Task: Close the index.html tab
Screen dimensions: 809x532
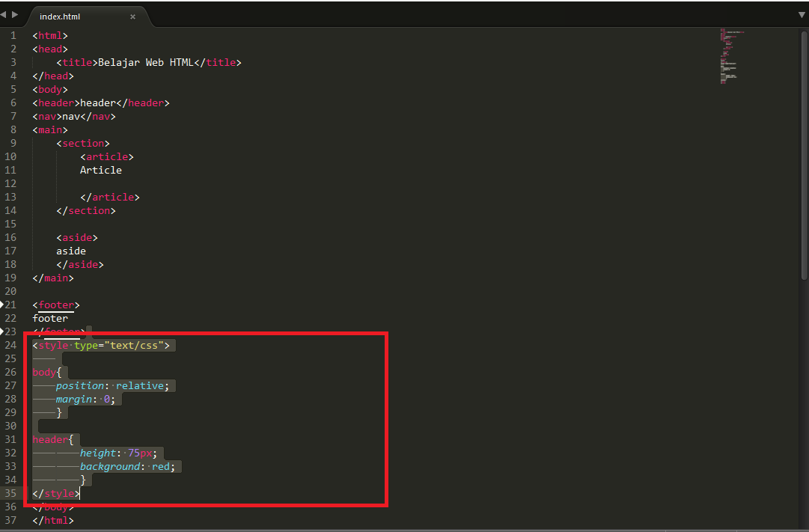Action: tap(133, 16)
